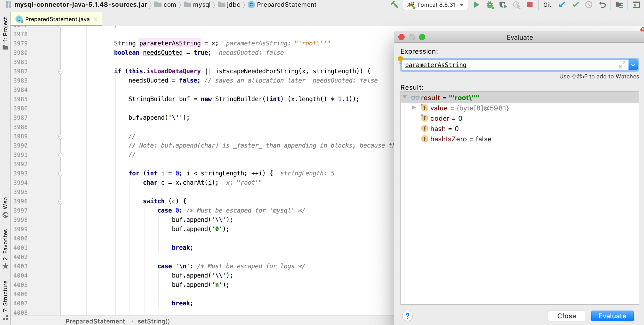
Task: Toggle the code fold marker at line 3982
Action: pyautogui.click(x=60, y=71)
